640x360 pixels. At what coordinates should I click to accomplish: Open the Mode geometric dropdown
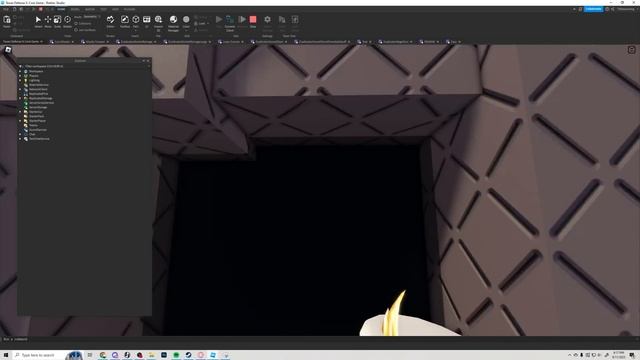[x=91, y=17]
